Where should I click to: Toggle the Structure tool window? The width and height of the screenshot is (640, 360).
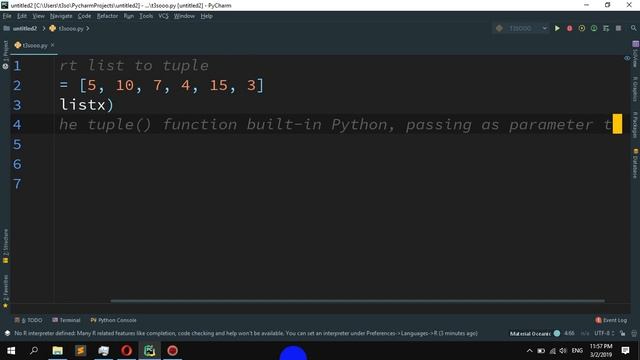(5, 246)
